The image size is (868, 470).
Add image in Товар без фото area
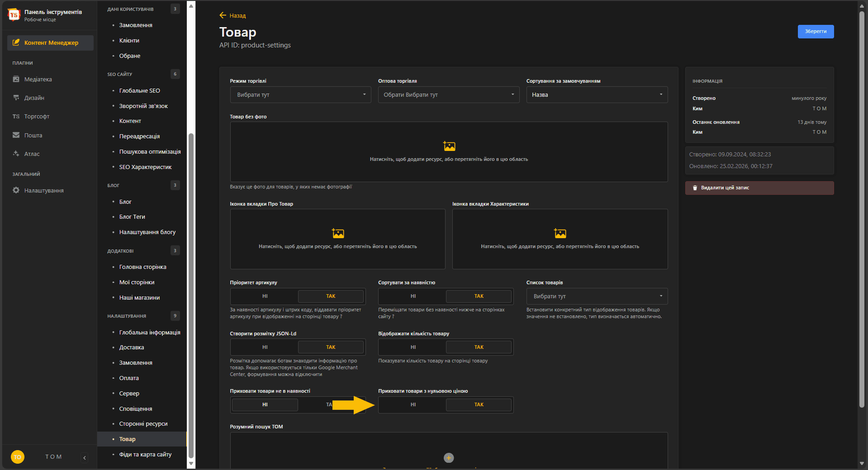click(x=448, y=152)
